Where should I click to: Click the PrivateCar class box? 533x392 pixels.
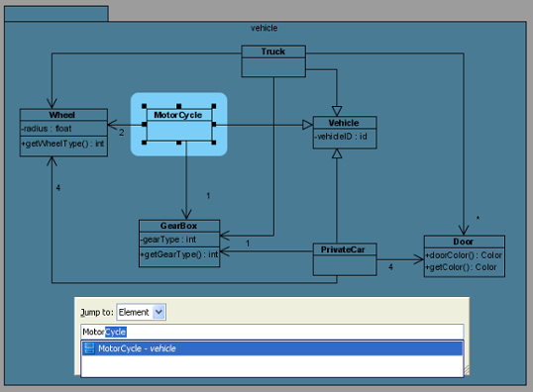click(345, 259)
